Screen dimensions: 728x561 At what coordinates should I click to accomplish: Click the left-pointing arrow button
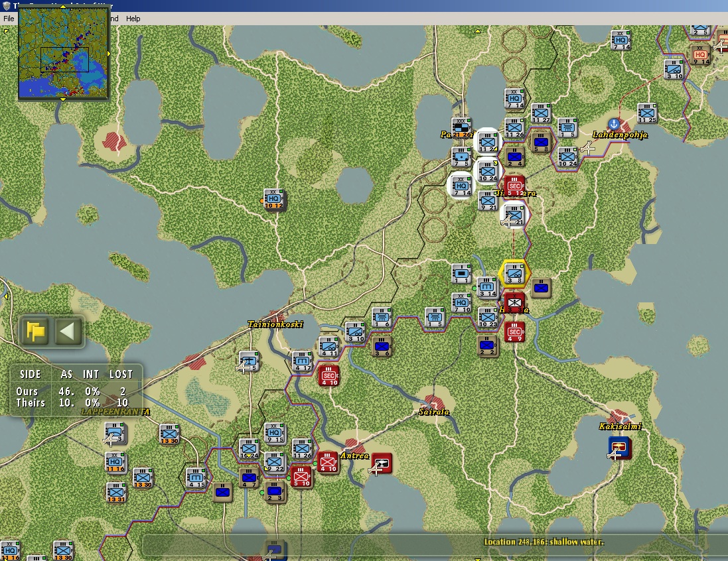point(67,332)
